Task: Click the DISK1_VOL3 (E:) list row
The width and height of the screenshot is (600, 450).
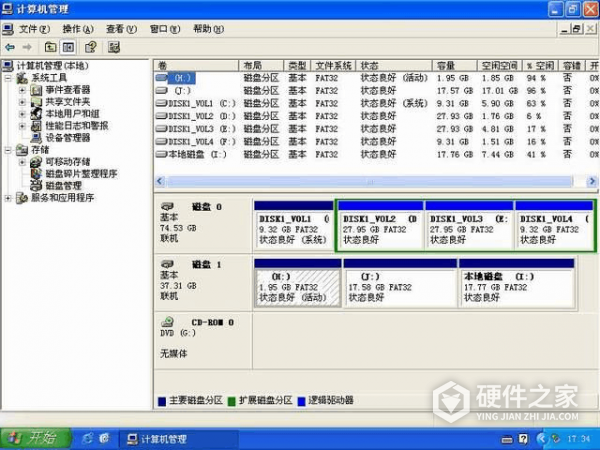Action: pos(375,129)
